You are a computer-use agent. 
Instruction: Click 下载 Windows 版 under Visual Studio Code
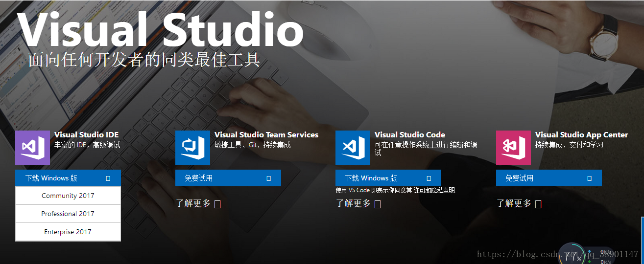pyautogui.click(x=388, y=178)
